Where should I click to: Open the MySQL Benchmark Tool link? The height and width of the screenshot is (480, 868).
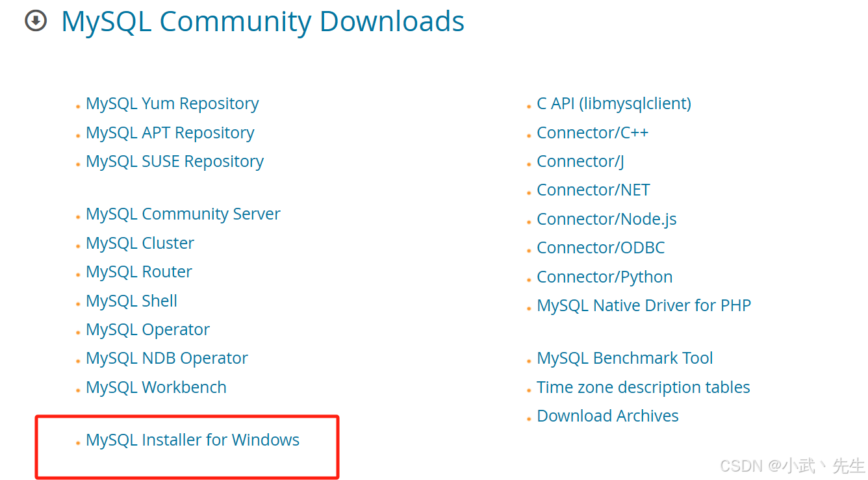[625, 358]
